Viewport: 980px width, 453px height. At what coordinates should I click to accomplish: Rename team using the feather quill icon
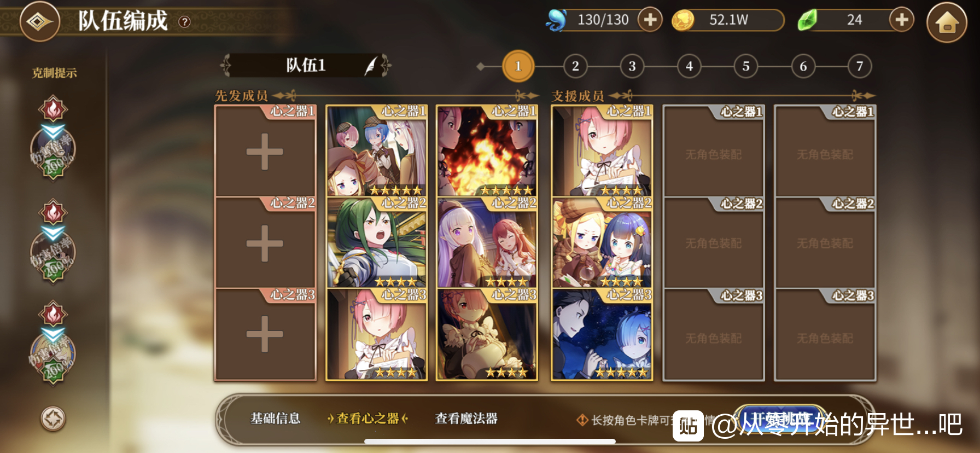click(371, 66)
